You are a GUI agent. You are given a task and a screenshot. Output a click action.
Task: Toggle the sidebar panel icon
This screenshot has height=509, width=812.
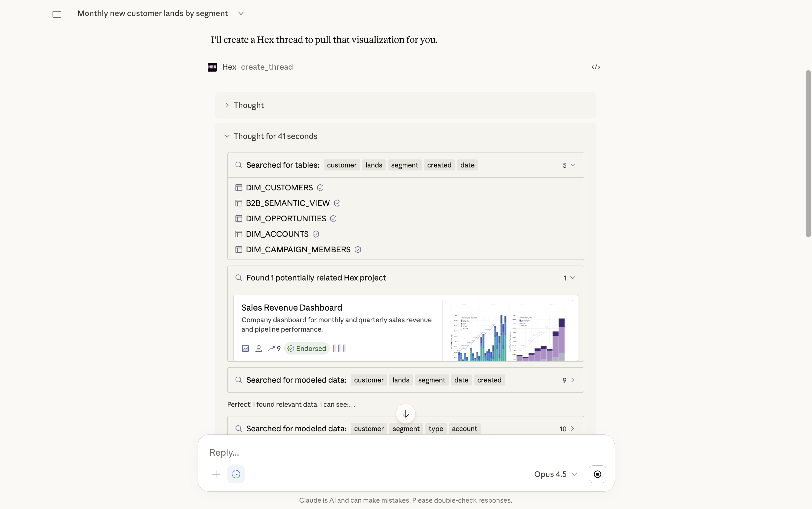point(57,14)
